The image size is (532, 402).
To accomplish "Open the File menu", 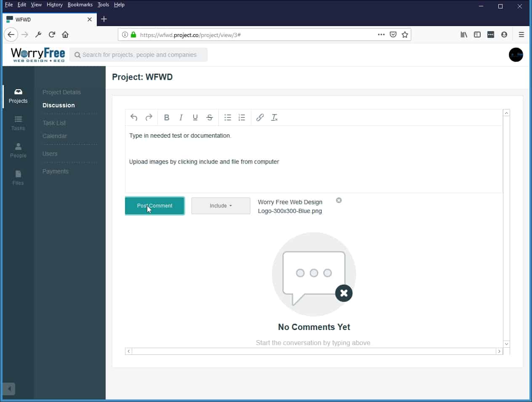I will coord(9,5).
